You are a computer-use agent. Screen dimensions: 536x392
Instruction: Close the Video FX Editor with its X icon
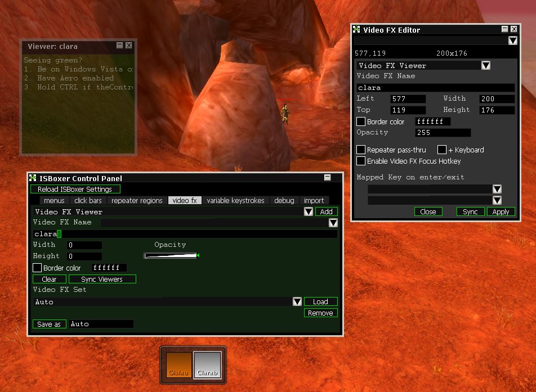(513, 29)
